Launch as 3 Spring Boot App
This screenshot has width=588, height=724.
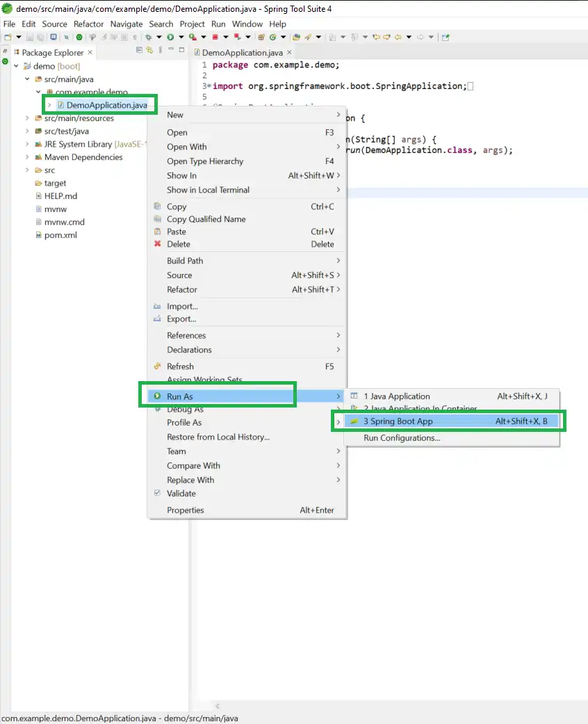pyautogui.click(x=398, y=421)
